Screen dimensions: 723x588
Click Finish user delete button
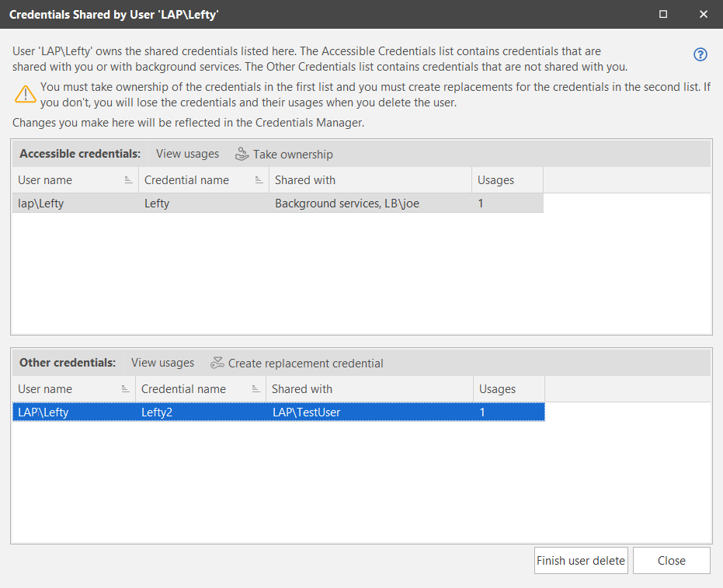click(581, 560)
